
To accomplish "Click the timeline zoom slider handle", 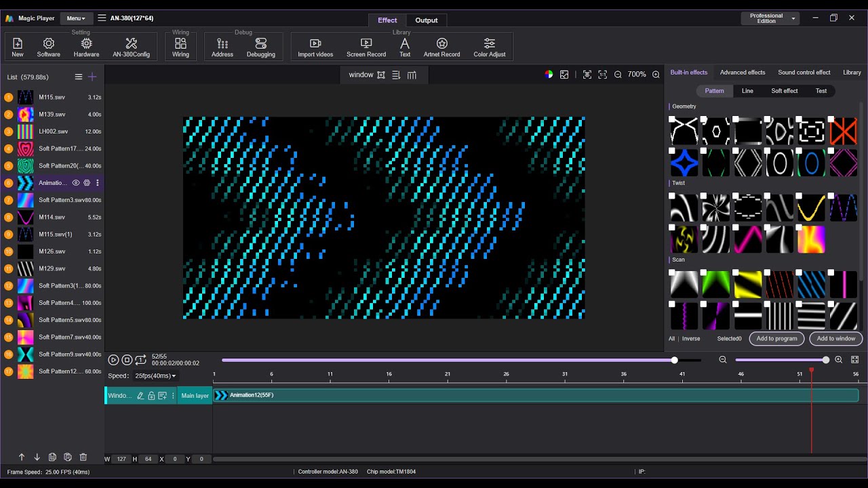I will (x=825, y=360).
